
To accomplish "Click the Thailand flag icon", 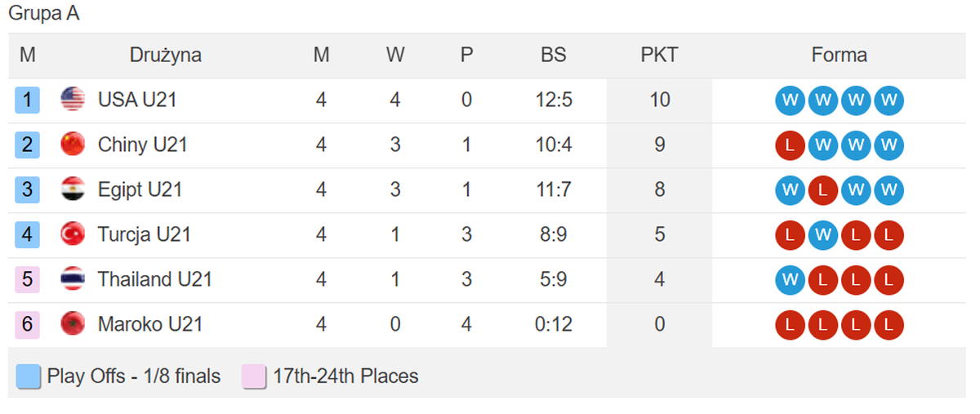I will 73,280.
